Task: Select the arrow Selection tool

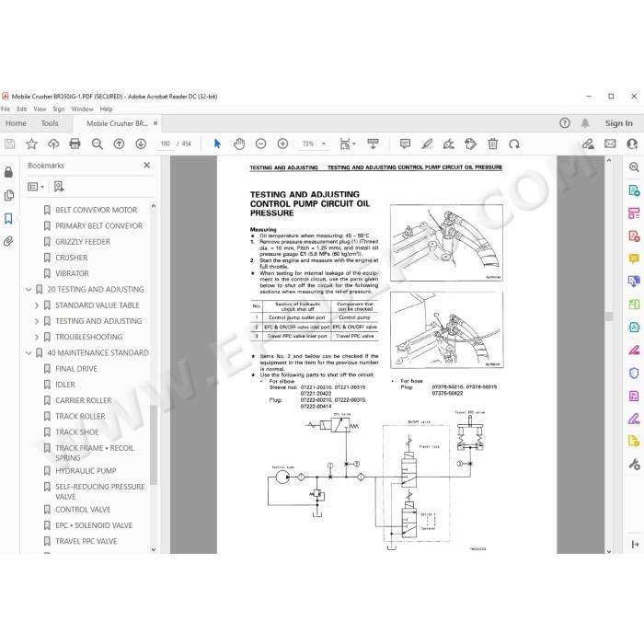Action: click(x=217, y=144)
